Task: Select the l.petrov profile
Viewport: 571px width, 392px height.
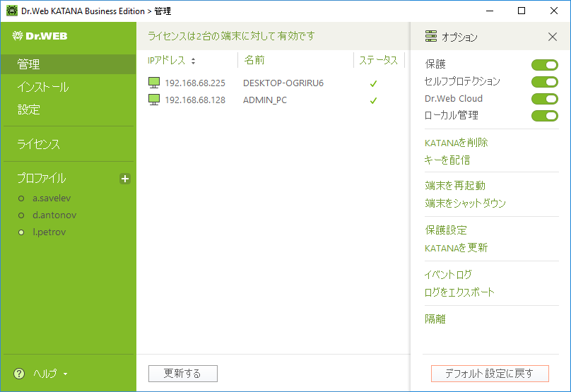Action: (x=49, y=232)
